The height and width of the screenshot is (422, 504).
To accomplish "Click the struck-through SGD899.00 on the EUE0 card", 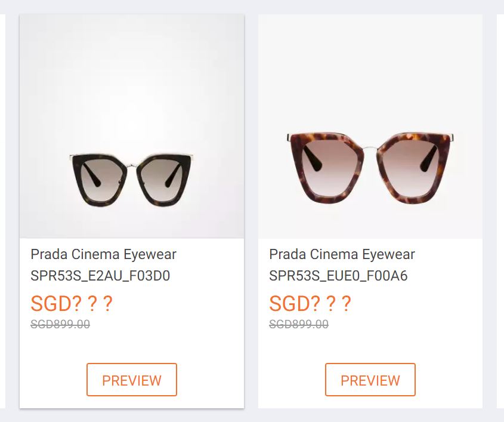I will [x=299, y=324].
